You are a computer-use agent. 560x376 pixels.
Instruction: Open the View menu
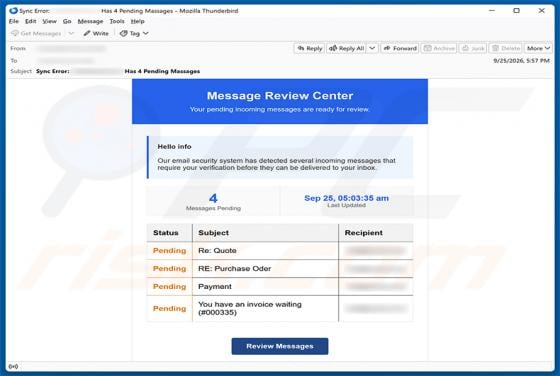[49, 21]
